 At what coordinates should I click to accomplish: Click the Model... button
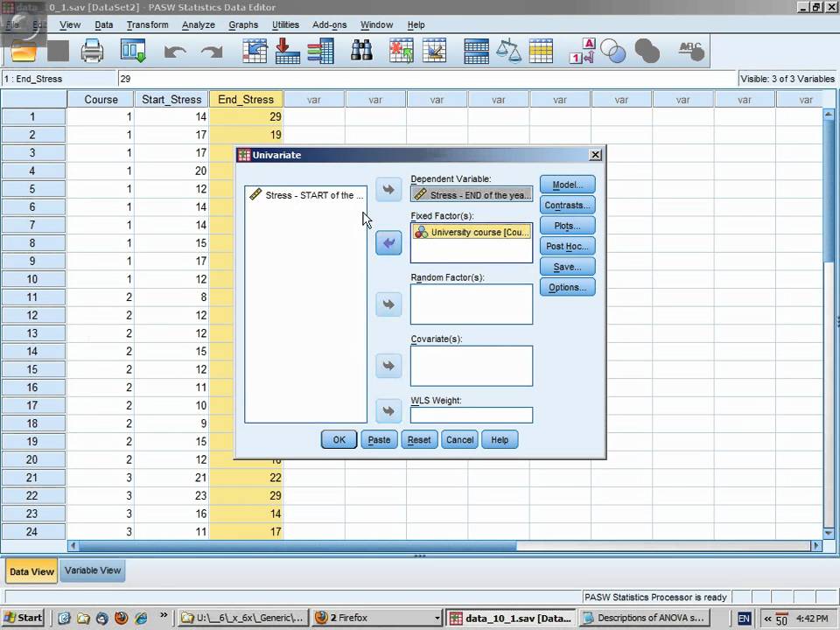(x=567, y=185)
